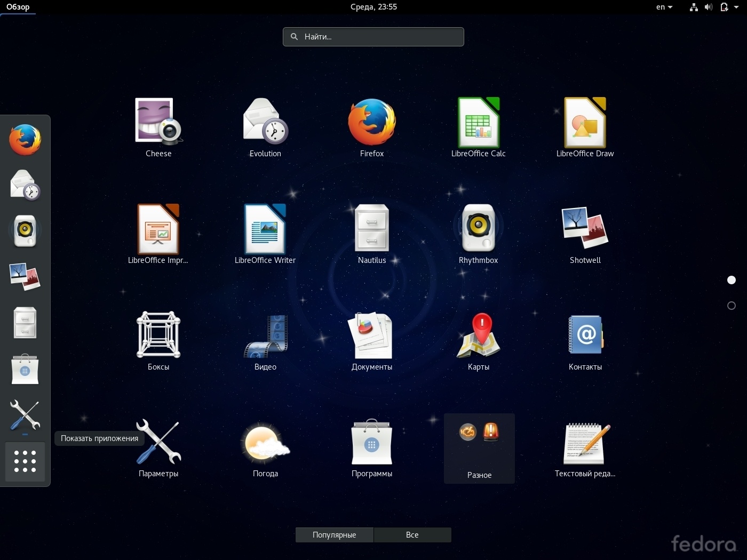Start Rhythmbox from the application grid
747x560 pixels.
479,234
